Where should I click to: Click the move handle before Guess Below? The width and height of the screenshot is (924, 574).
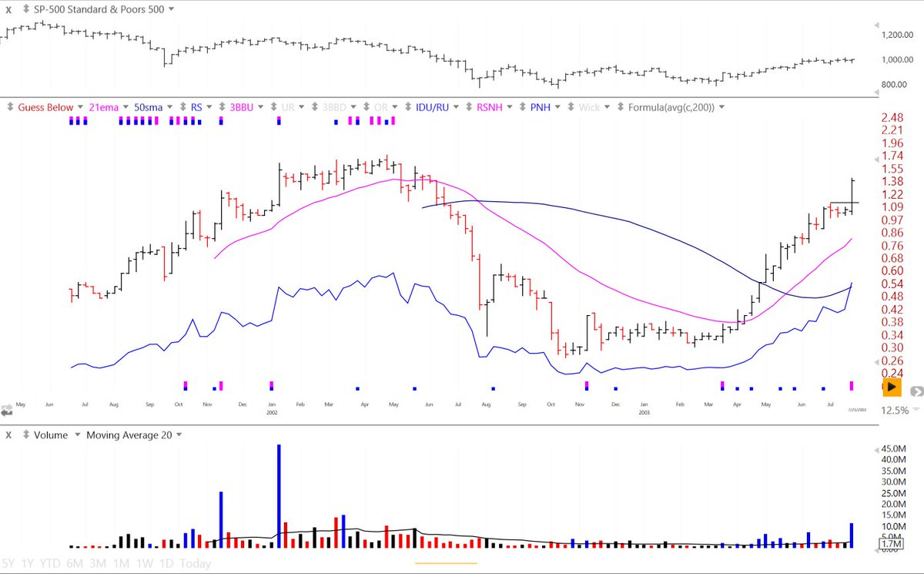coord(9,107)
